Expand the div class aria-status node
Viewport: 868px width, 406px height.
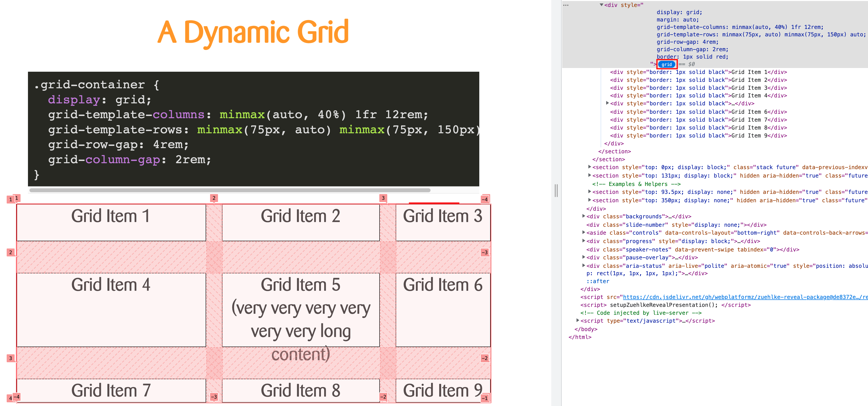click(x=584, y=265)
